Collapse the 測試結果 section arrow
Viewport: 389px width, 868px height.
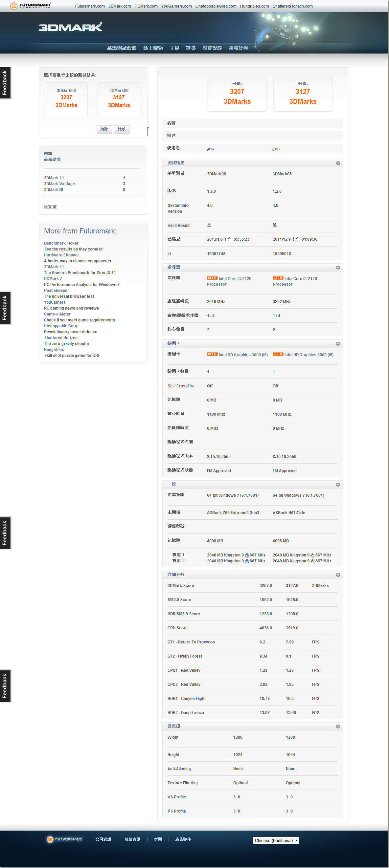point(338,163)
